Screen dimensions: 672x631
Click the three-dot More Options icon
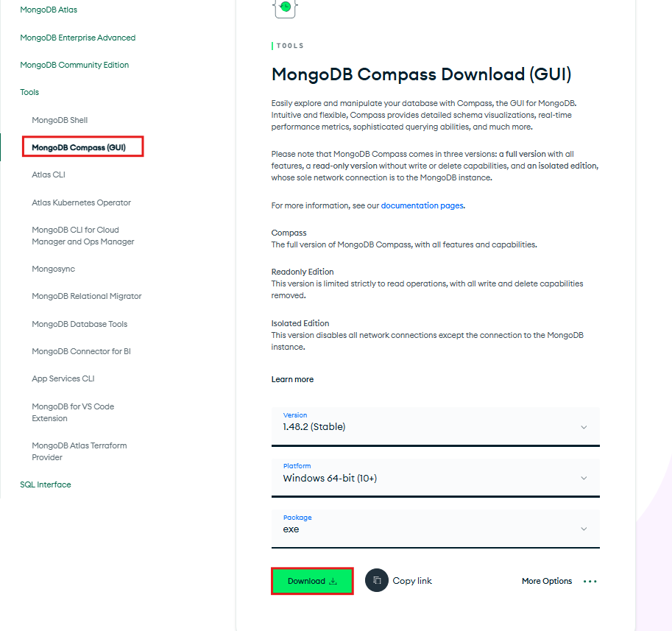(590, 581)
